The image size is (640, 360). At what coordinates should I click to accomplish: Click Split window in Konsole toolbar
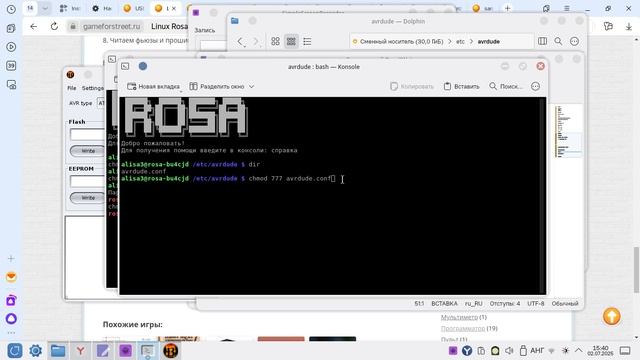point(217,87)
